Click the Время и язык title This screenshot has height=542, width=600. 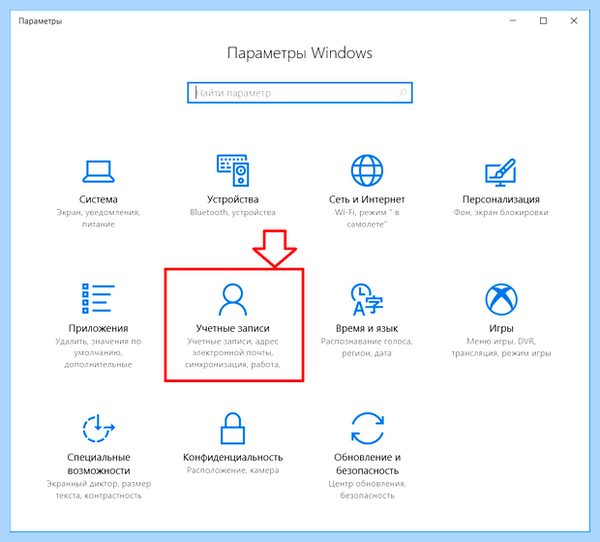pos(367,328)
